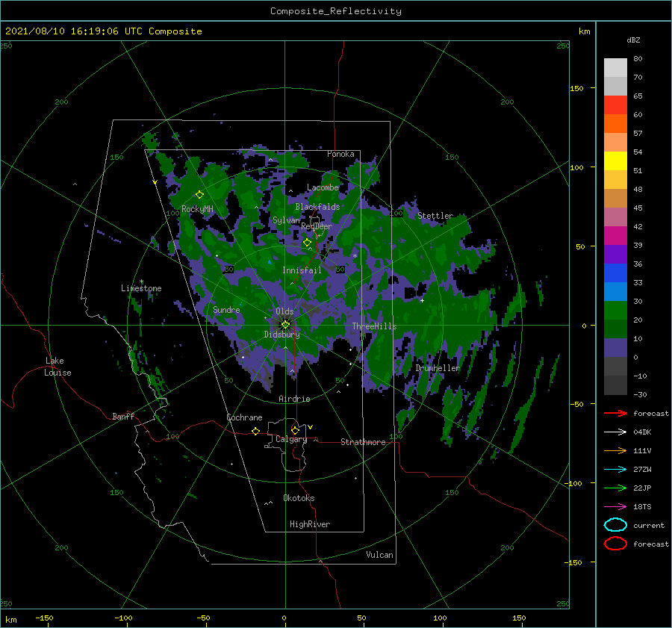The width and height of the screenshot is (672, 628).
Task: Click the Limestone label
Action: (141, 288)
